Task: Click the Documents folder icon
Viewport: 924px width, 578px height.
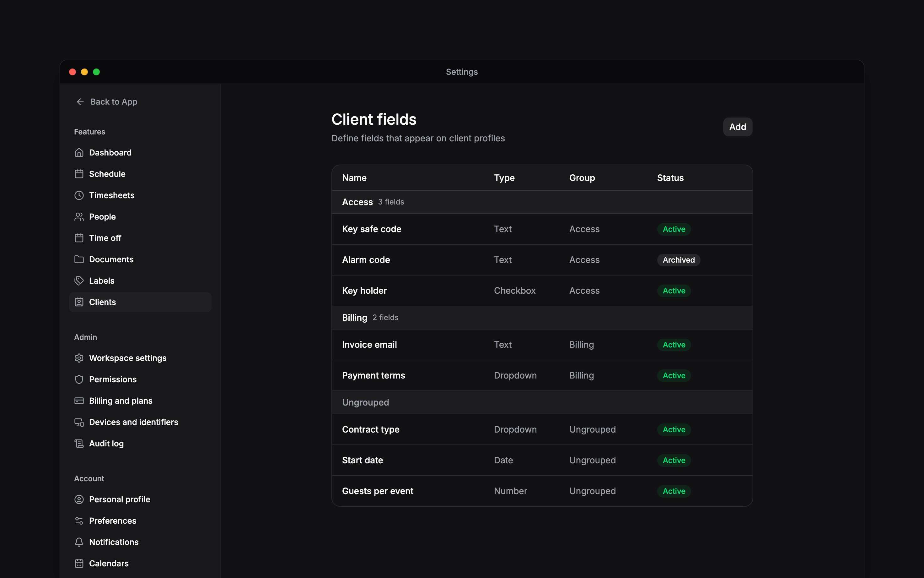Action: [x=79, y=259]
